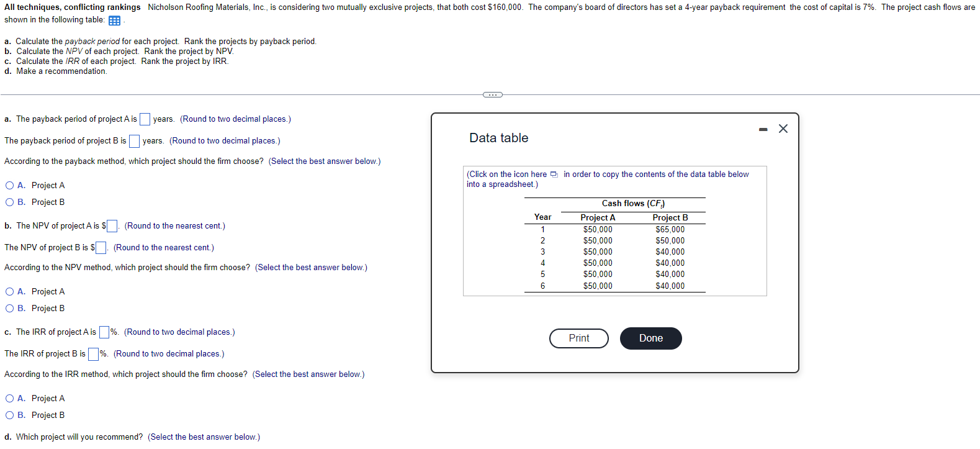The width and height of the screenshot is (980, 449).
Task: Click the ellipsis divider expander handle
Action: tap(492, 94)
